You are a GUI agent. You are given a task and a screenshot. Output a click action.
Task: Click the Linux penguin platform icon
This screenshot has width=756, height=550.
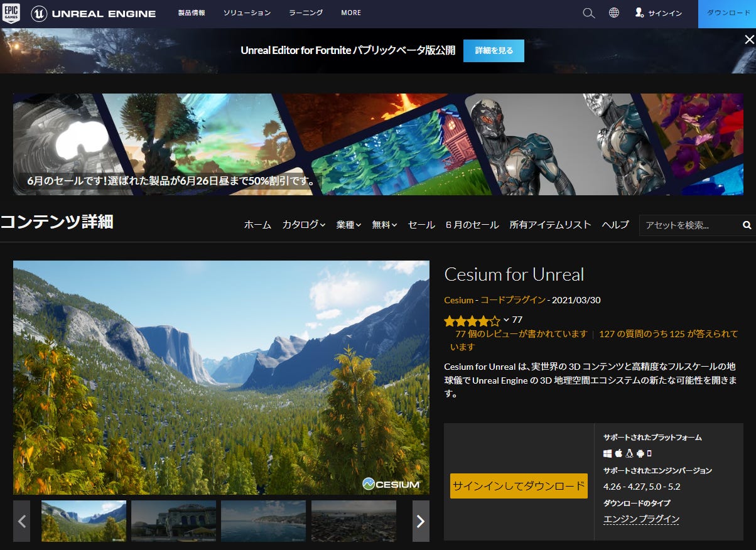click(629, 453)
